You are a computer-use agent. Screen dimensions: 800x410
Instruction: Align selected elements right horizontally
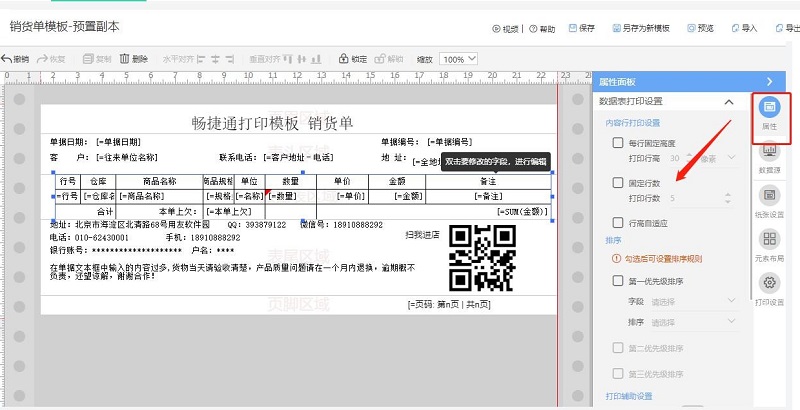click(230, 59)
